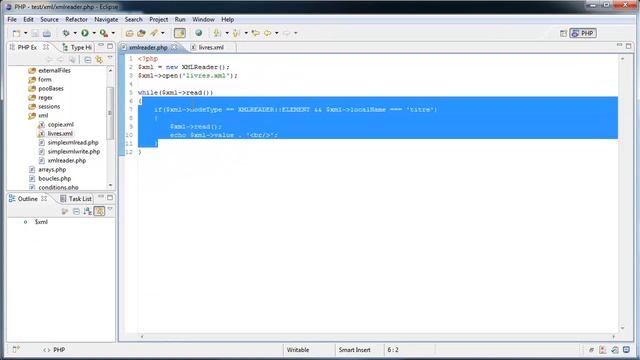Image resolution: width=640 pixels, height=360 pixels.
Task: Click the Back navigation arrow icon
Action: (x=268, y=33)
